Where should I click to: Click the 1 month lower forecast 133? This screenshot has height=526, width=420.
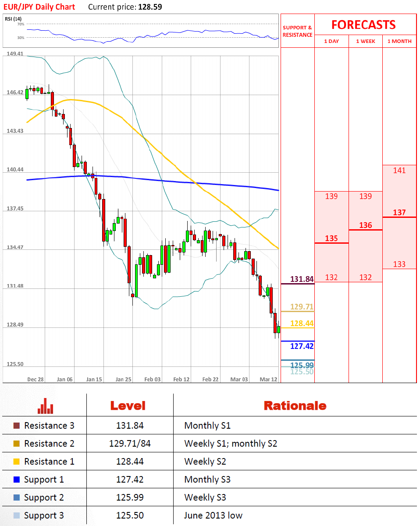coord(399,264)
